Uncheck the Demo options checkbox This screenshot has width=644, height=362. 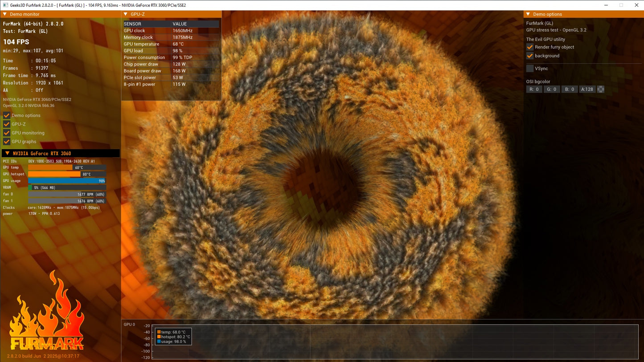point(7,115)
